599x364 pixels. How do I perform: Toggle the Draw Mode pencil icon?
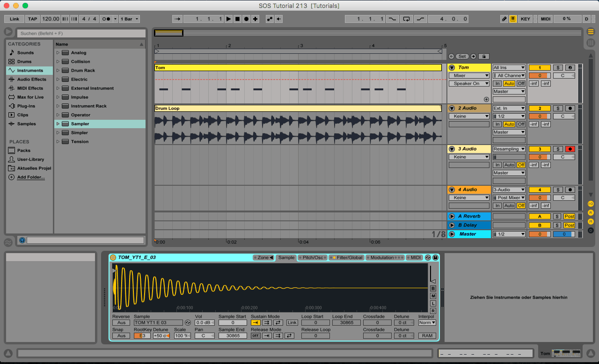pos(504,19)
